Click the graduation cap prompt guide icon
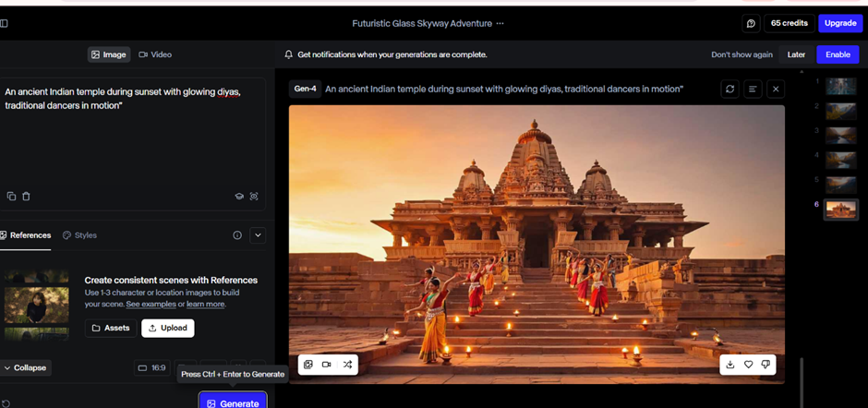The width and height of the screenshot is (868, 408). (239, 196)
